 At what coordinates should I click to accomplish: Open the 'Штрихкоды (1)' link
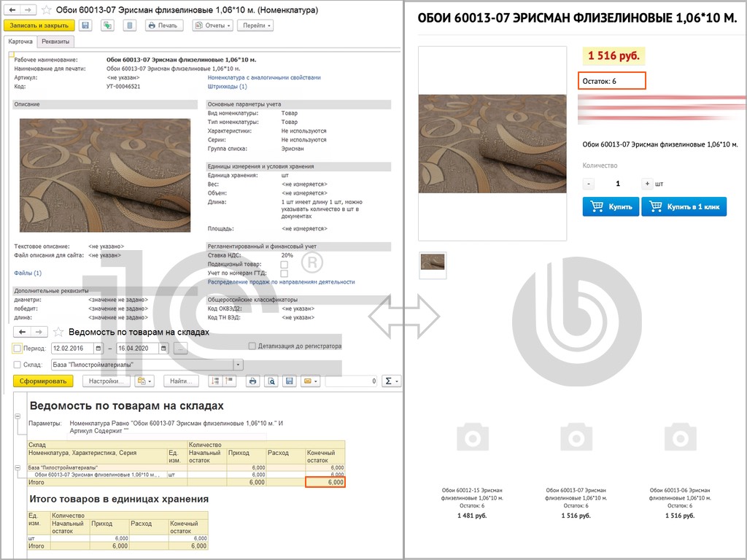pyautogui.click(x=227, y=86)
